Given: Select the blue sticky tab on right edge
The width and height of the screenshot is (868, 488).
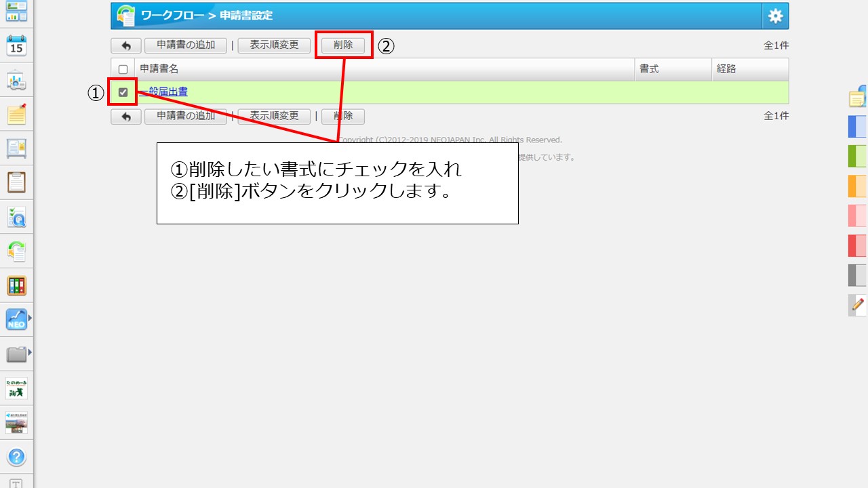Looking at the screenshot, I should [x=858, y=127].
